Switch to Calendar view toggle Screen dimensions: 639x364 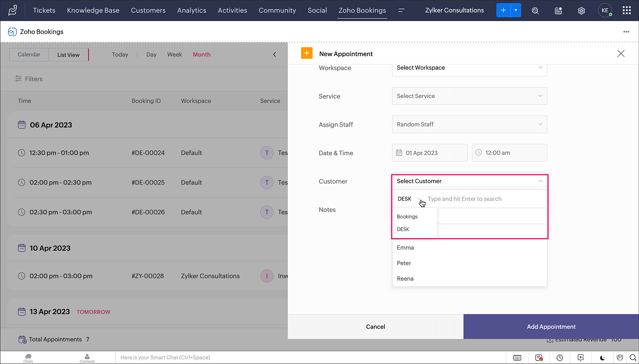click(29, 55)
